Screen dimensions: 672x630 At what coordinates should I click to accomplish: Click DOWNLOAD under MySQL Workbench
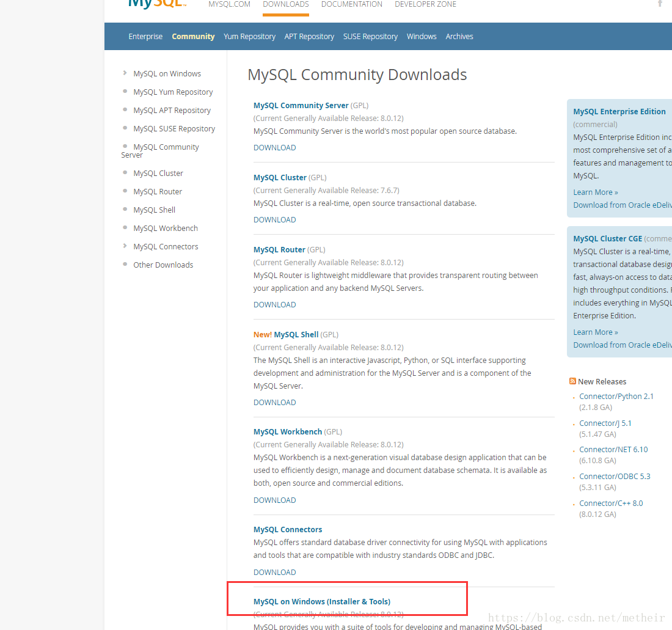pos(275,500)
